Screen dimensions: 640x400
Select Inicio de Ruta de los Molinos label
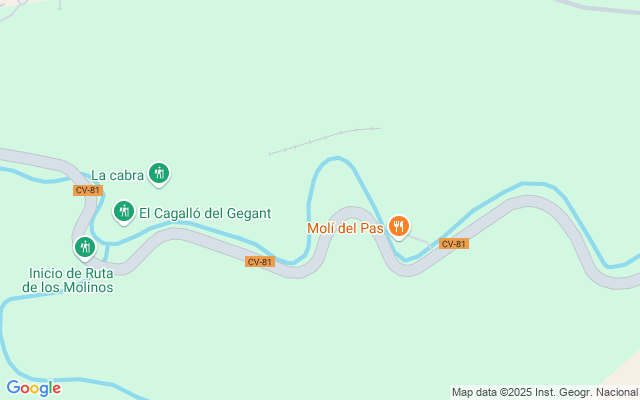click(68, 280)
